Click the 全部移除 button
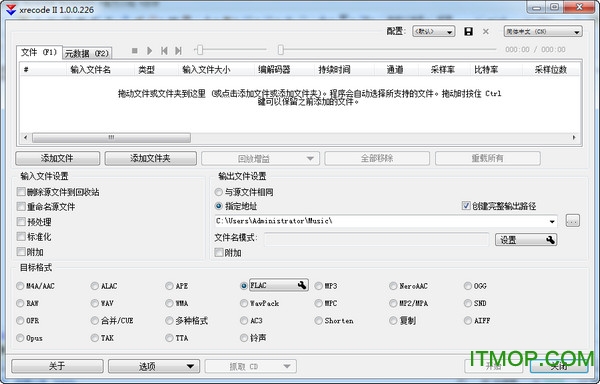Viewport: 600px width, 384px height. [x=377, y=158]
